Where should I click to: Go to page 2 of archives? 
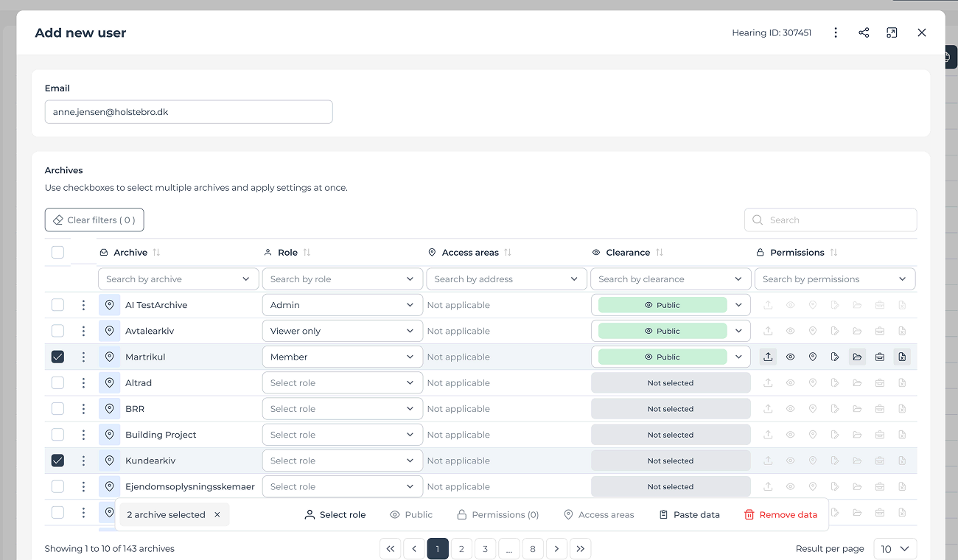click(x=461, y=549)
